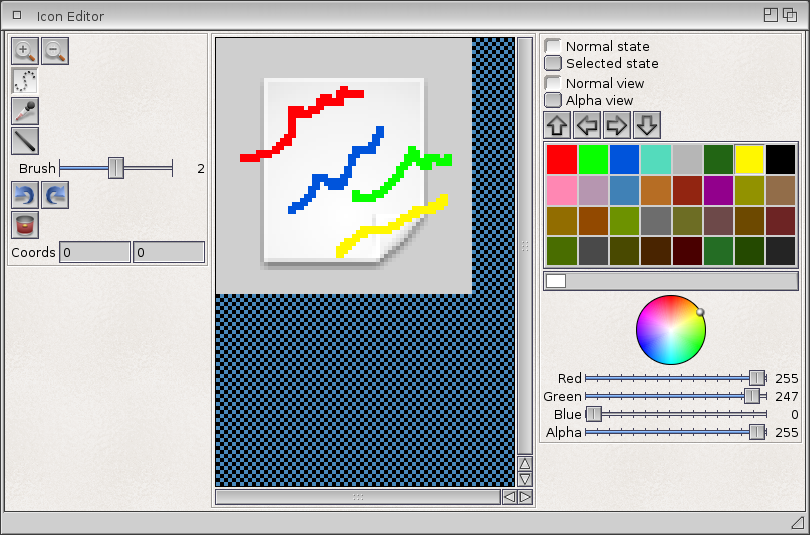This screenshot has height=535, width=810.
Task: Click the red trash bin icon
Action: point(25,225)
